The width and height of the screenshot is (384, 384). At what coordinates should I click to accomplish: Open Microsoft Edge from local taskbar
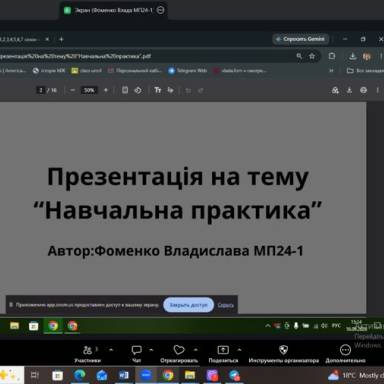coord(79,375)
